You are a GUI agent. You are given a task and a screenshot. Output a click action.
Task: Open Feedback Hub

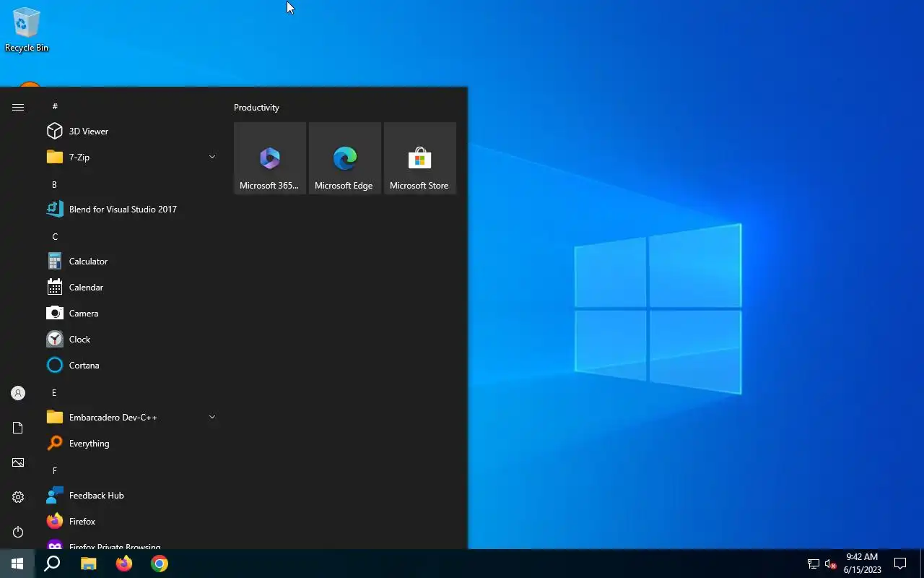pos(130,495)
